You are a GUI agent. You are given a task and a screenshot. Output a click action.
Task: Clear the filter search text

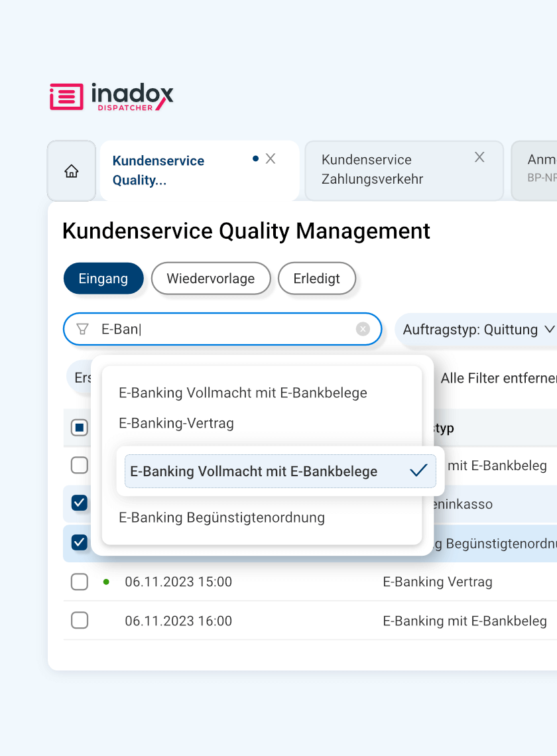363,329
